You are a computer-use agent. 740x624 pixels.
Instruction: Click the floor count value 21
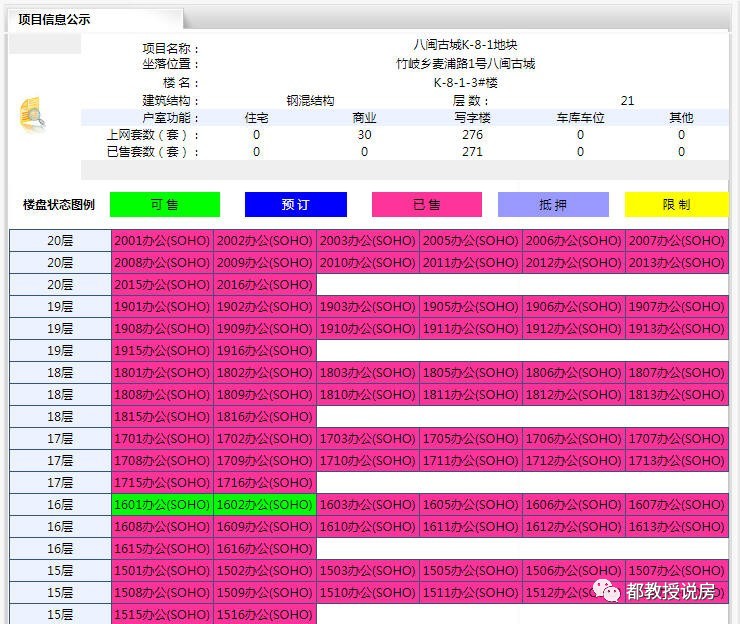point(627,101)
